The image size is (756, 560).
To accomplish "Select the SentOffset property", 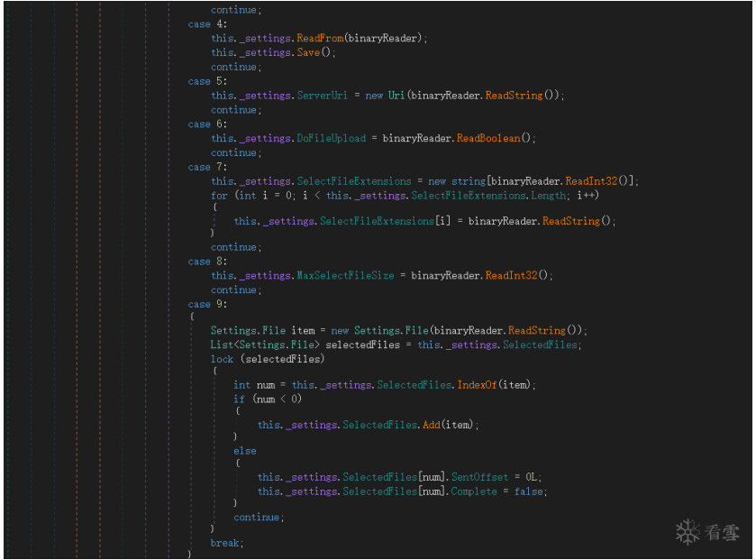I will pos(479,477).
